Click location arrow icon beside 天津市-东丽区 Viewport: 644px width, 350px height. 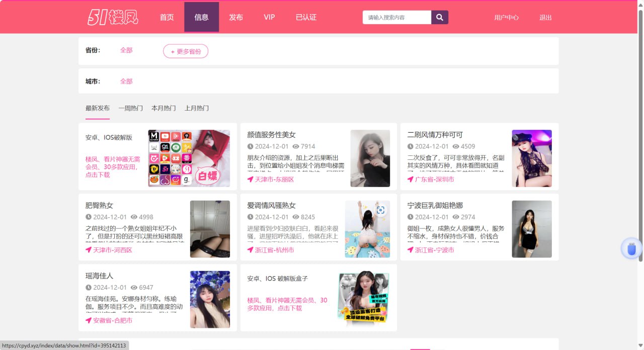coord(250,180)
